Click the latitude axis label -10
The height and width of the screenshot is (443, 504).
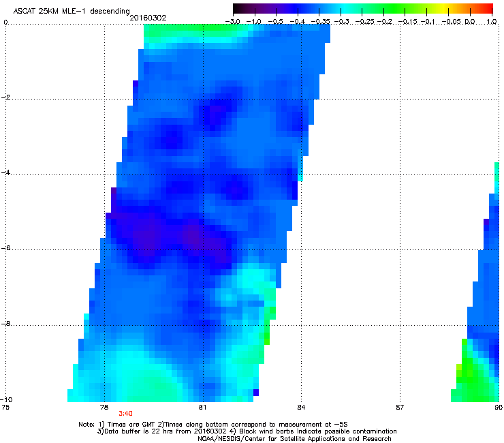(6, 399)
